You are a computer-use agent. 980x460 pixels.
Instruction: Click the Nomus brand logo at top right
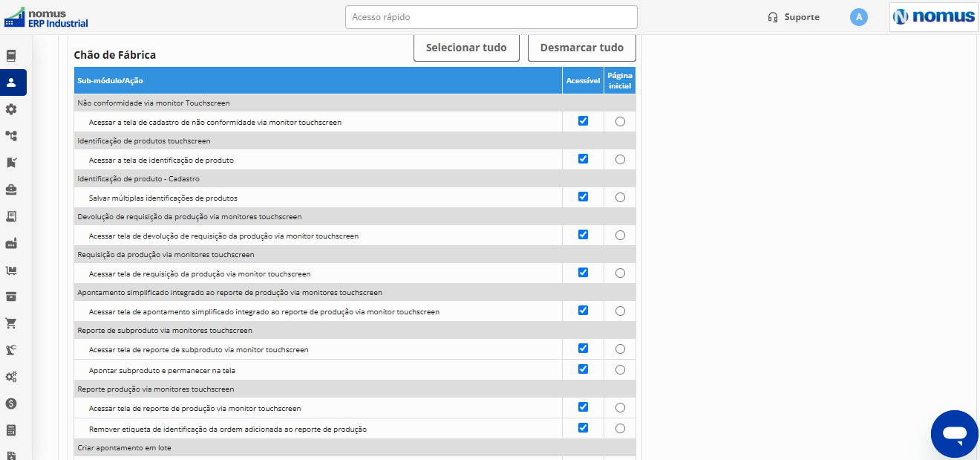click(934, 17)
